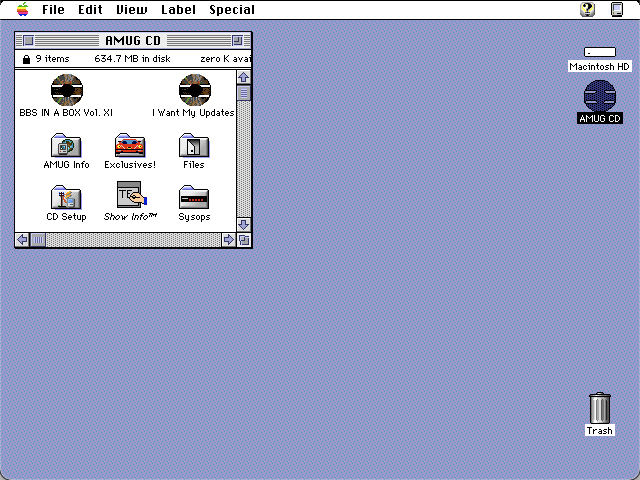Open the Balloon Help menu icon
Image resolution: width=640 pixels, height=480 pixels.
[587, 9]
